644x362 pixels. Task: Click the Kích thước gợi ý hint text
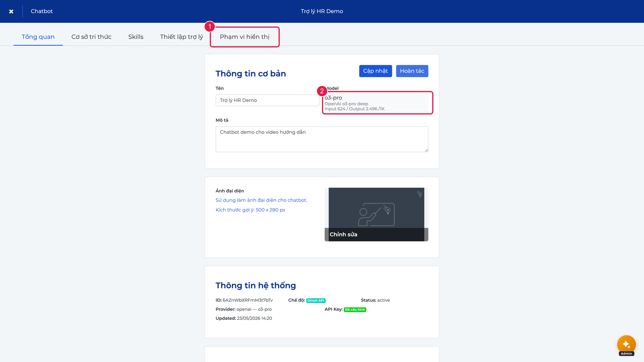[x=250, y=210]
